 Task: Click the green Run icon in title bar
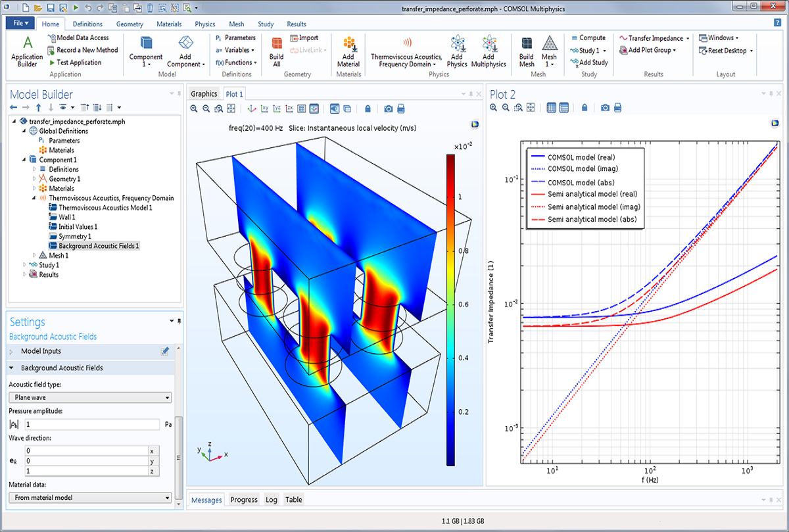76,9
